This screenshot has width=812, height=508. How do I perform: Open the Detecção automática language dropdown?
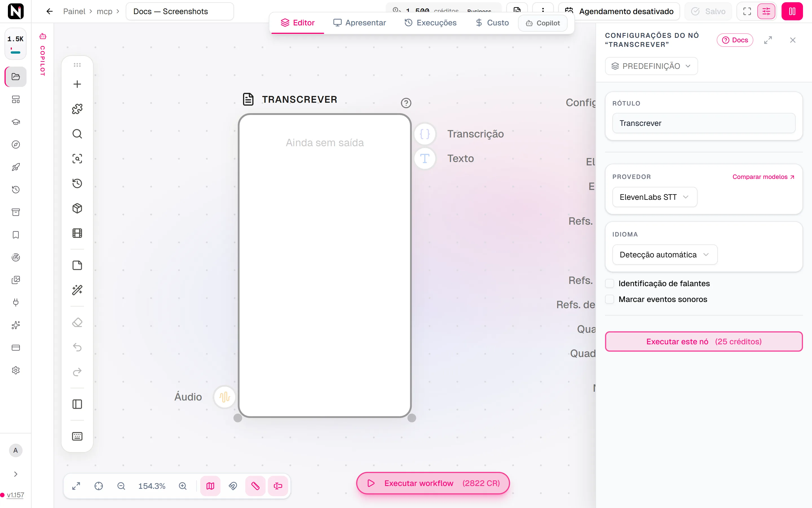click(x=665, y=254)
